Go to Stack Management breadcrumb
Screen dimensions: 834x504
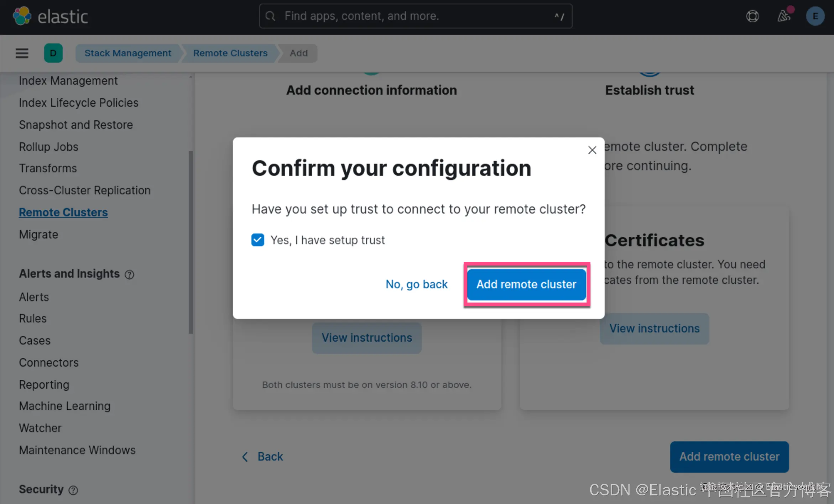(x=128, y=53)
